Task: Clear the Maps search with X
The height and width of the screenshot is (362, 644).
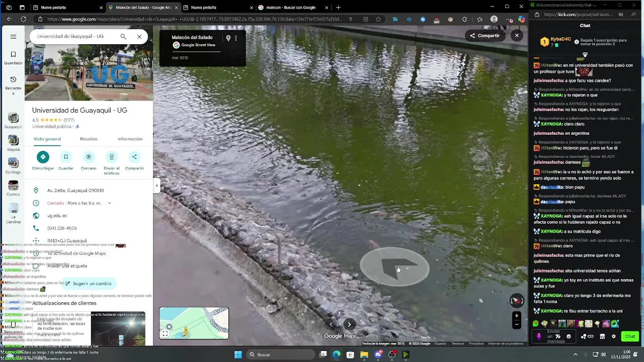Action: click(139, 37)
